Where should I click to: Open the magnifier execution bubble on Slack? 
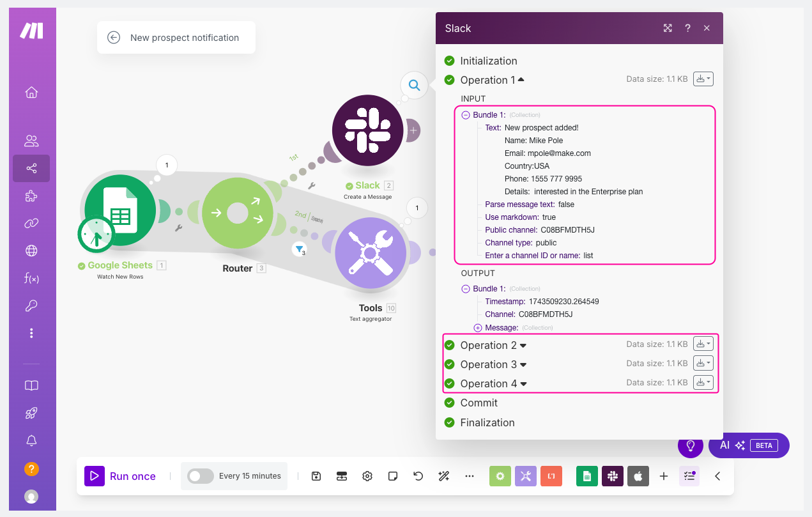point(414,84)
